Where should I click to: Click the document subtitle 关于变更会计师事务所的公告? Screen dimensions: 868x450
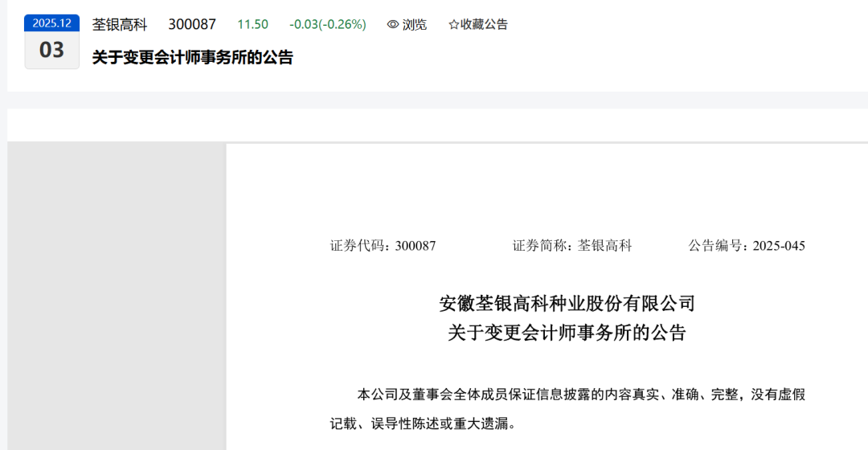click(x=567, y=333)
